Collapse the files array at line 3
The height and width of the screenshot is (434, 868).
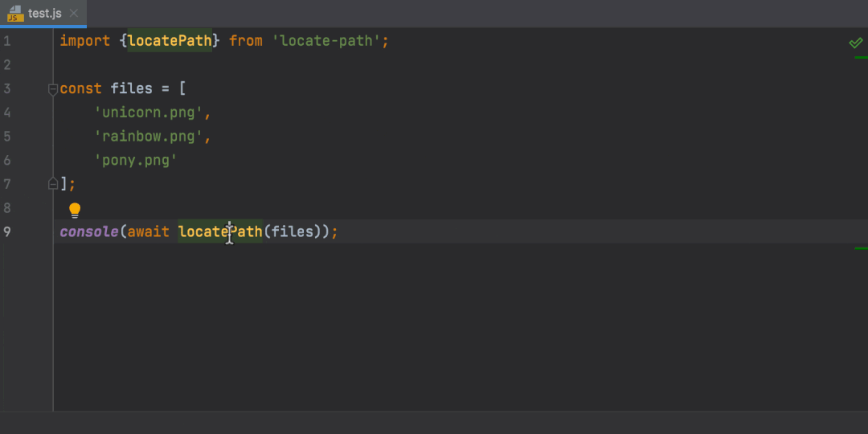click(x=53, y=89)
